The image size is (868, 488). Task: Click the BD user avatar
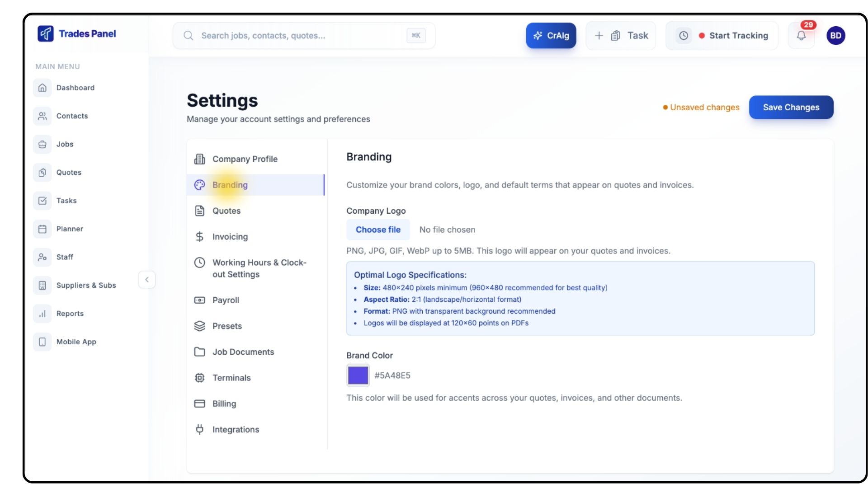[x=835, y=36]
